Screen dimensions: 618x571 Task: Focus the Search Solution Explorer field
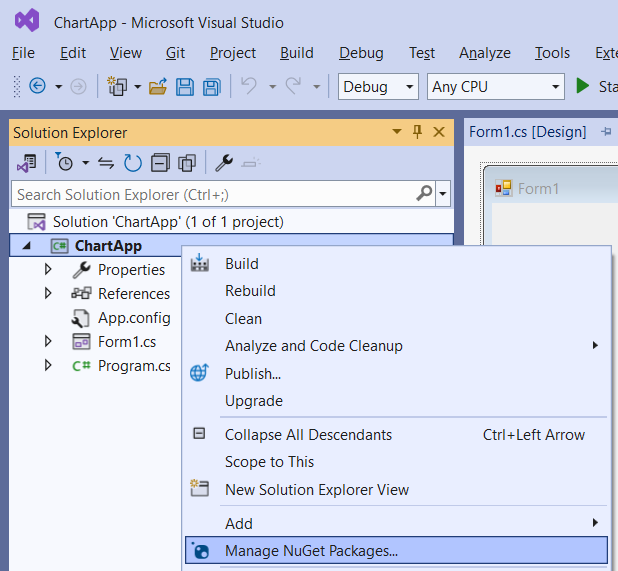[223, 193]
